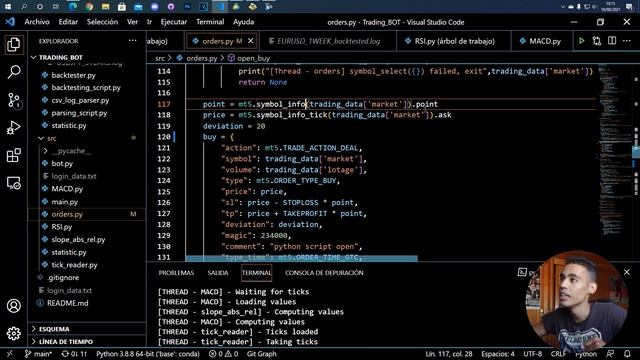Open the Terminal menu
The width and height of the screenshot is (640, 360).
[x=210, y=22]
